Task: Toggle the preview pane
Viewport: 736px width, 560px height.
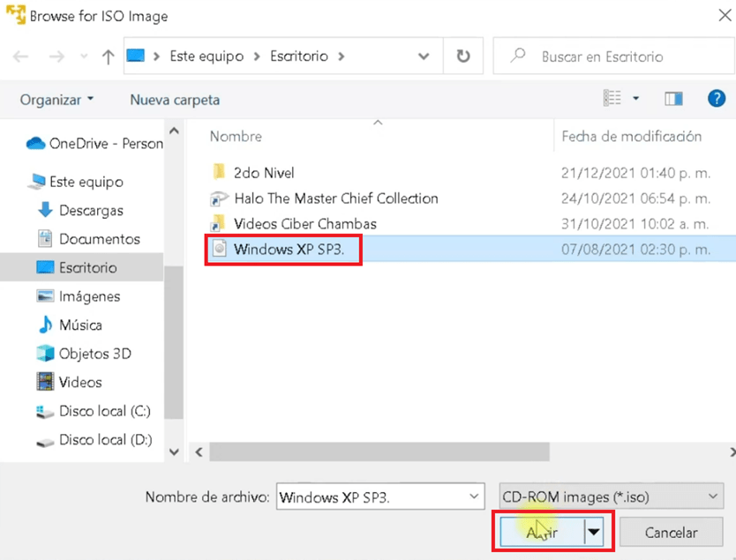Action: 673,99
